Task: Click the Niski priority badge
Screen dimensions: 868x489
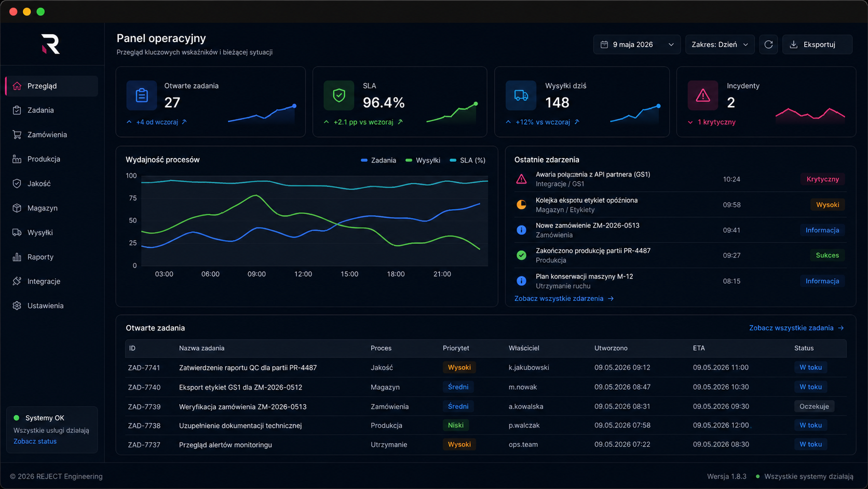Action: click(x=455, y=425)
